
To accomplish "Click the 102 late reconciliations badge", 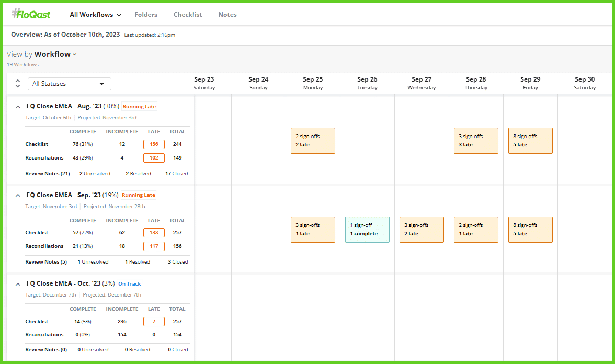I will [x=154, y=158].
